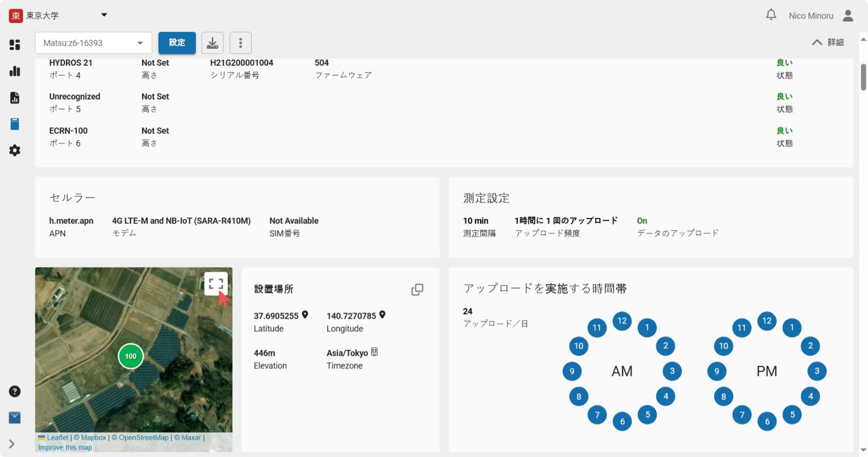Expand the left sidebar with chevron
This screenshot has height=457, width=868.
pos(12,444)
